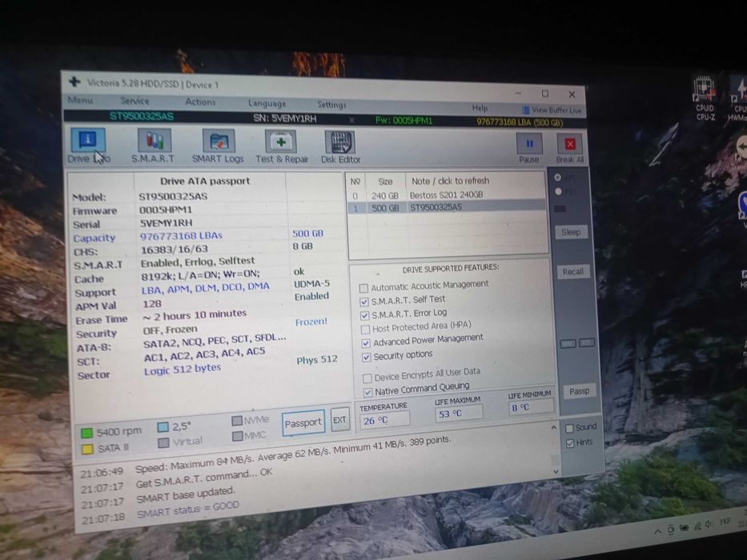Click the SN: 5VEMY1RH header field
The width and height of the screenshot is (747, 560).
click(x=284, y=118)
